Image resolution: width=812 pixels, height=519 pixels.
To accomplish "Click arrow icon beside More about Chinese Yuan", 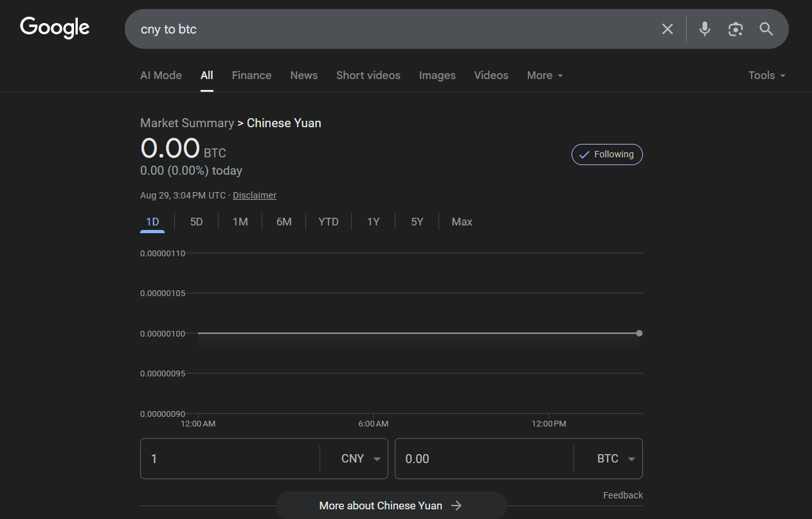I will (456, 506).
